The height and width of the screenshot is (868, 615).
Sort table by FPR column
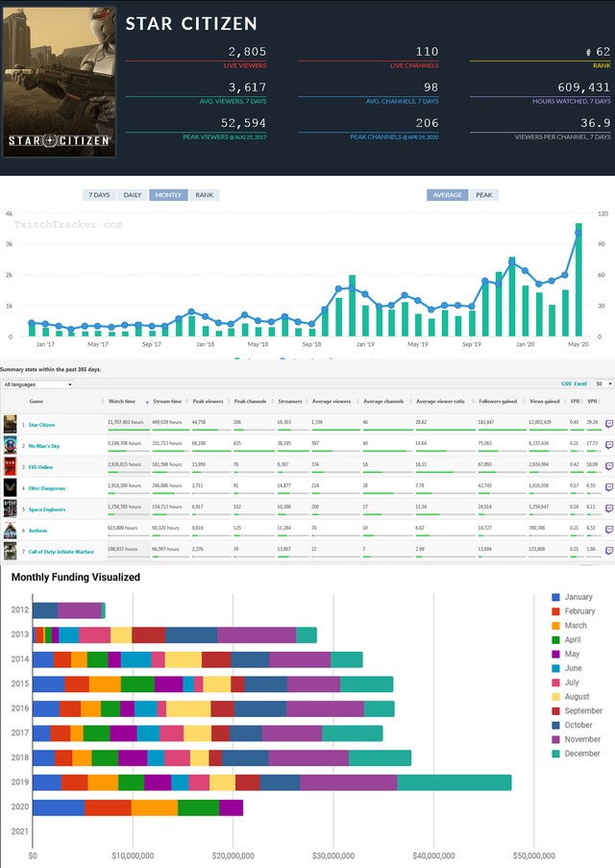pyautogui.click(x=576, y=402)
